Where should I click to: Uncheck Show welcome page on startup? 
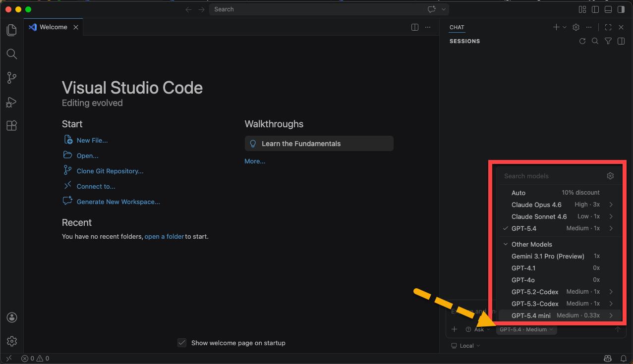pos(182,343)
